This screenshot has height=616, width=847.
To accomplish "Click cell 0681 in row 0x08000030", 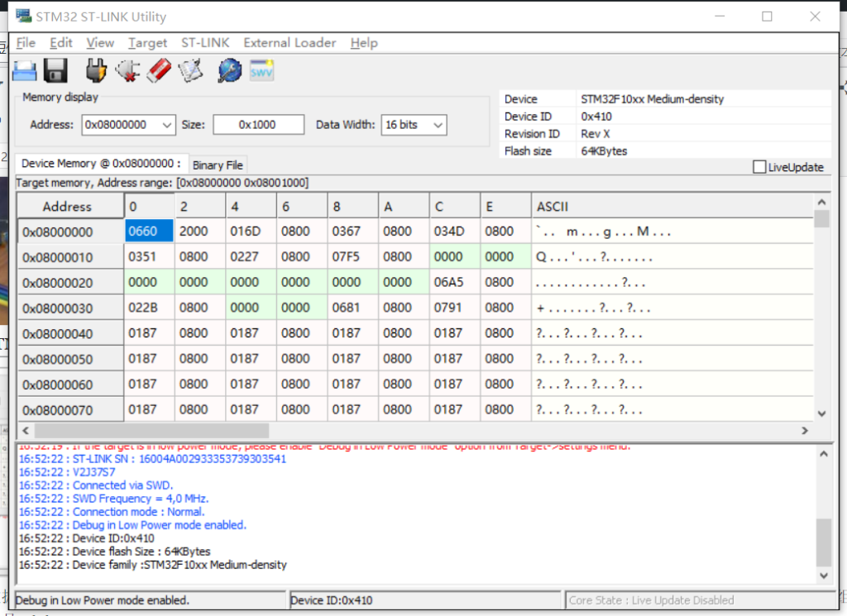I will 352,308.
